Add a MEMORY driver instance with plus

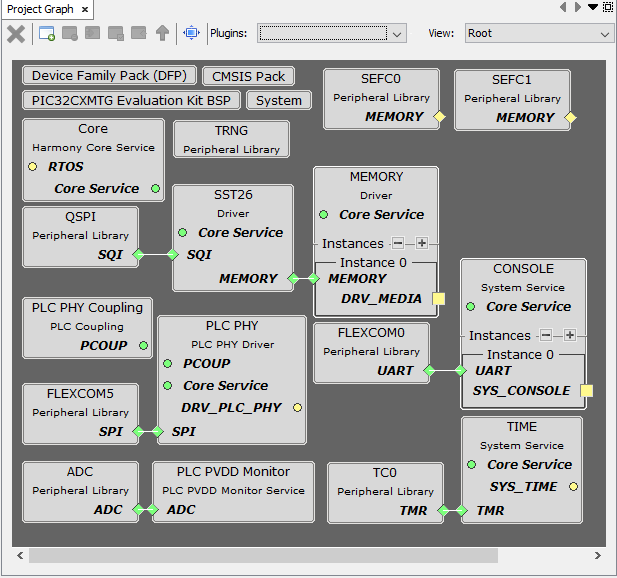pos(422,243)
